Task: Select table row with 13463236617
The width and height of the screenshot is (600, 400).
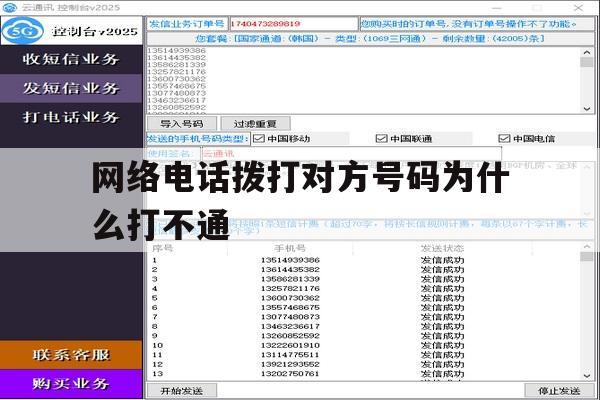Action: 364,327
